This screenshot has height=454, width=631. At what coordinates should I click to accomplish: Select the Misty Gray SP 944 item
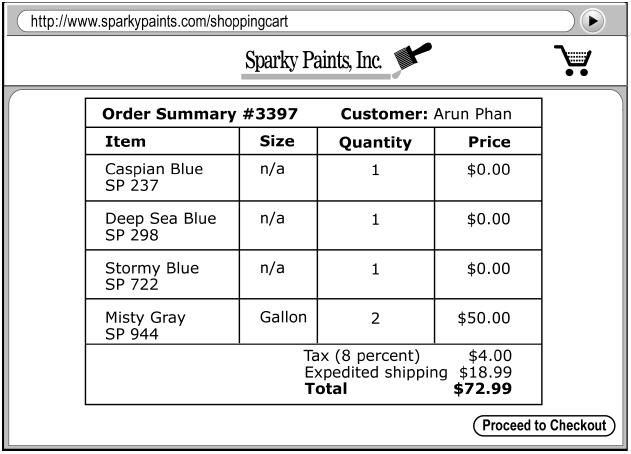(145, 325)
